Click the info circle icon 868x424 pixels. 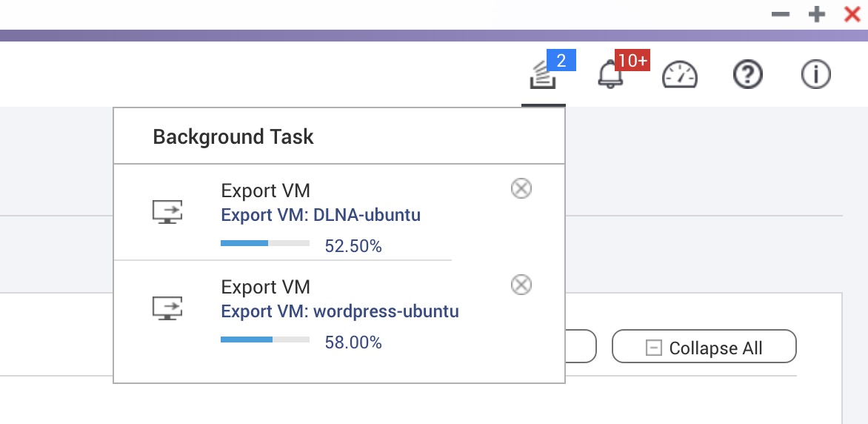tap(816, 74)
